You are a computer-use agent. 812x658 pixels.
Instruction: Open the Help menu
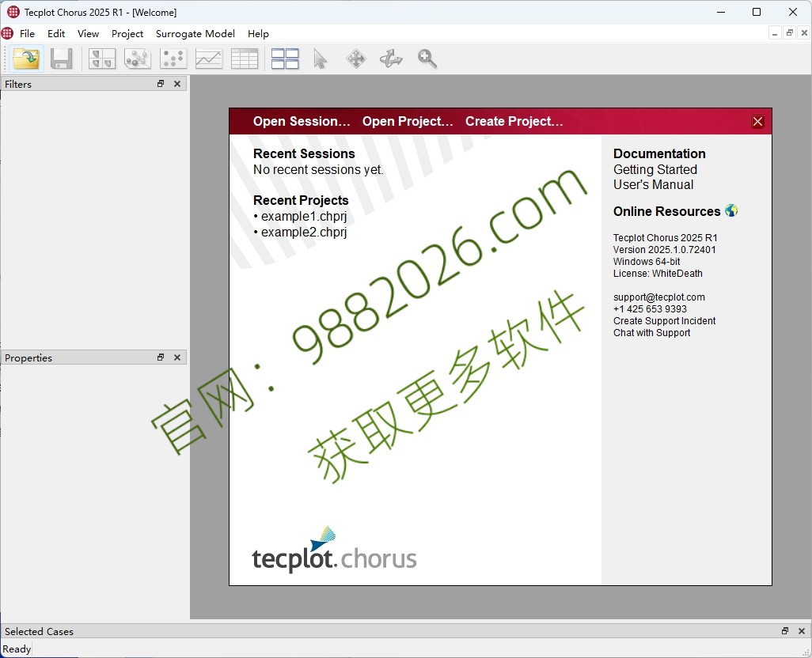[258, 34]
